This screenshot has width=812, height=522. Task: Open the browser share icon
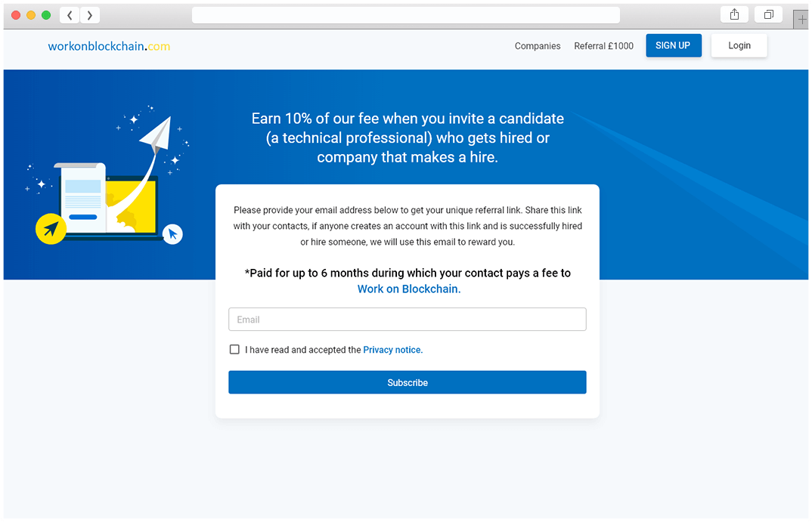click(734, 15)
